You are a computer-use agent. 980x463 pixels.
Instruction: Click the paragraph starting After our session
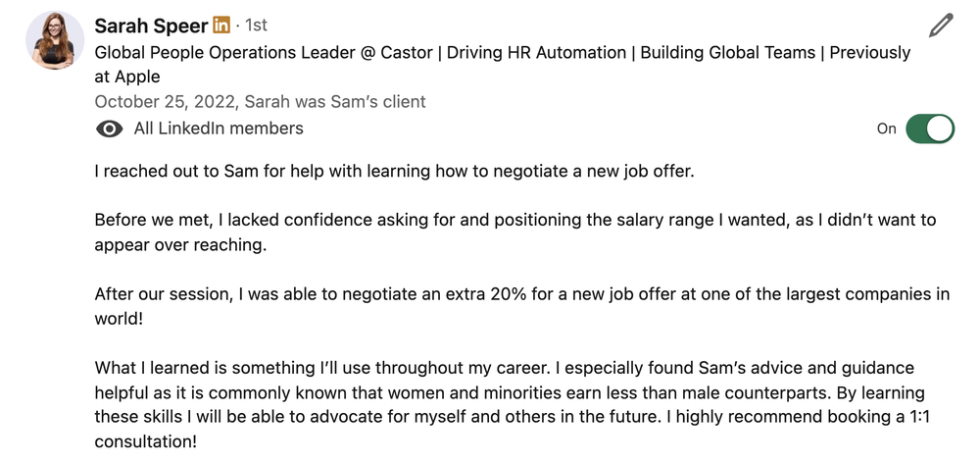522,306
